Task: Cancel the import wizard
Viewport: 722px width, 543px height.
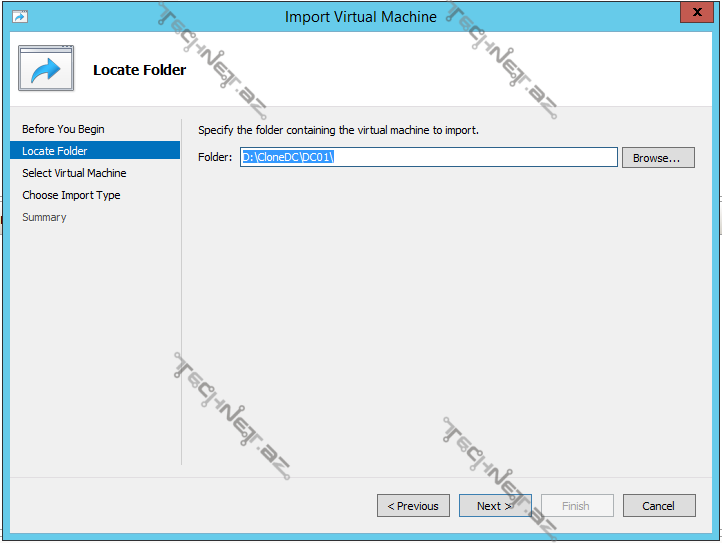Action: point(658,506)
